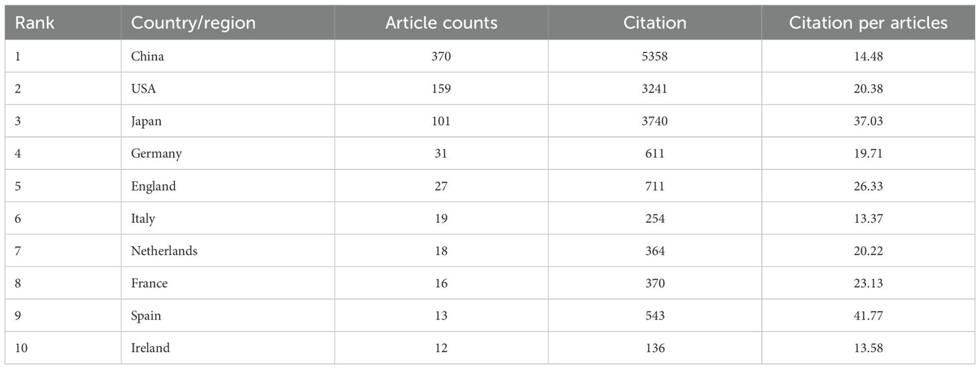Select the Citation column header
The width and height of the screenshot is (980, 369).
click(x=654, y=23)
